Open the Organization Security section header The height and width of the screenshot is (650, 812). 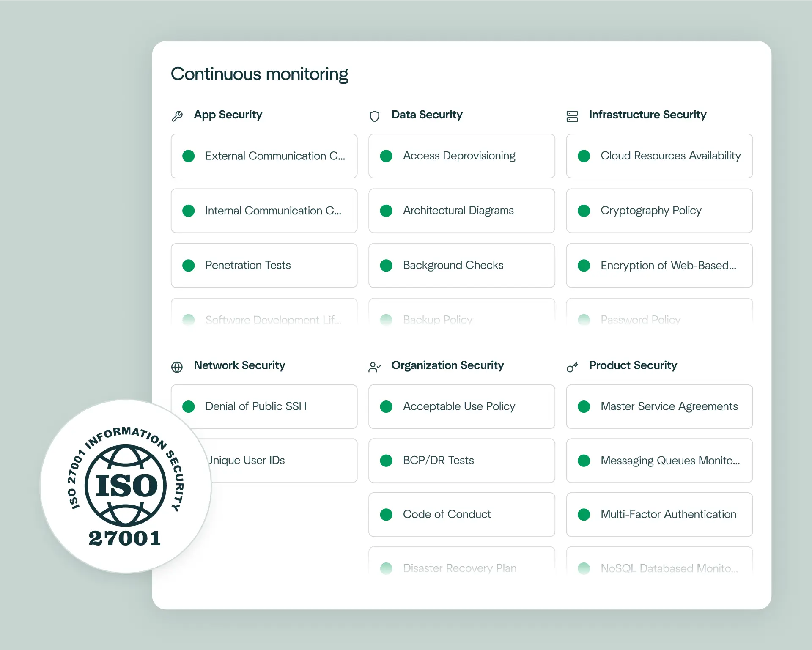tap(447, 365)
